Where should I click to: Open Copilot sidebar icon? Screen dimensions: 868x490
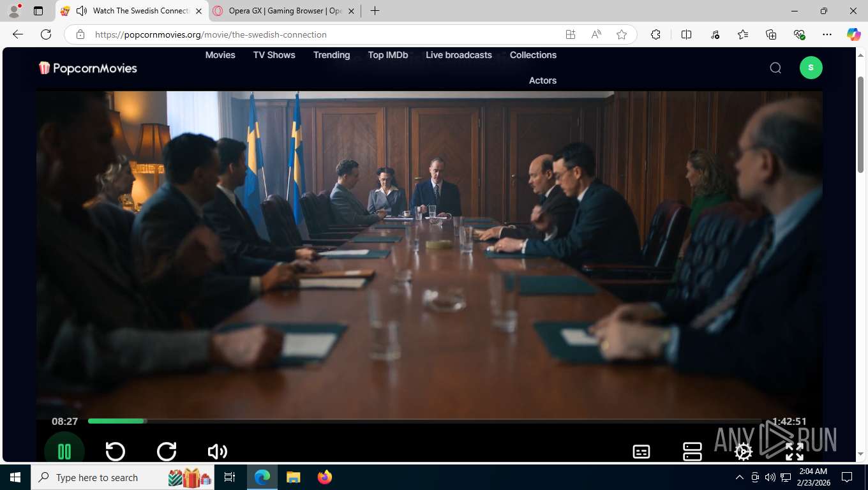(854, 34)
